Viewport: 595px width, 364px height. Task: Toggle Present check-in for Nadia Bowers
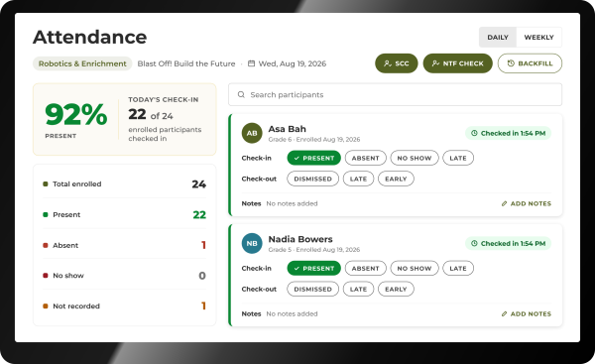(313, 268)
